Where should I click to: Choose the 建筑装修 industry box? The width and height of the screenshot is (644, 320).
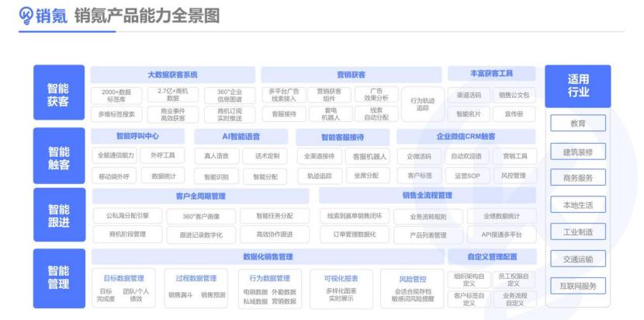[577, 151]
